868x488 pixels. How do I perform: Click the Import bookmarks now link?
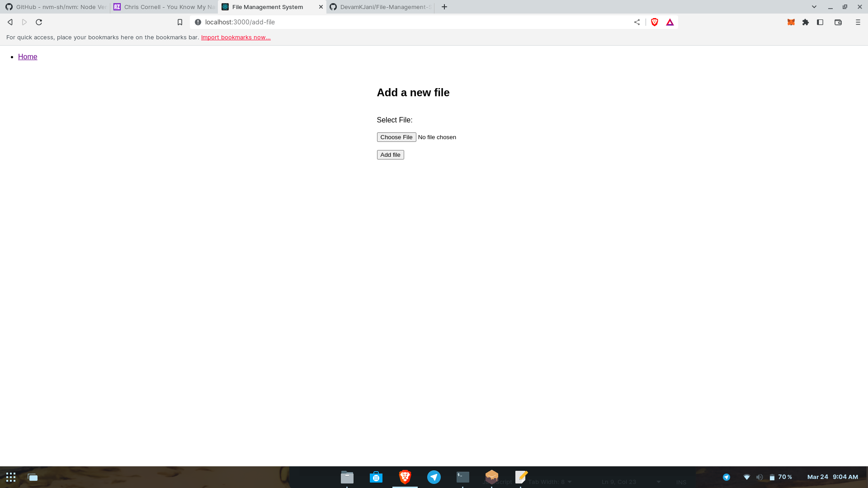(x=236, y=37)
